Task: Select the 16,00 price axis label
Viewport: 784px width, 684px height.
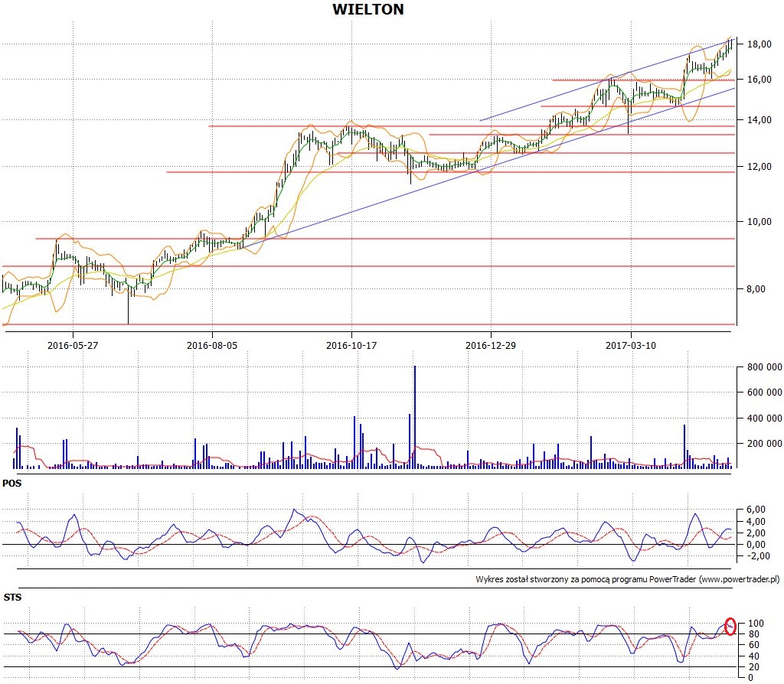Action: point(759,80)
